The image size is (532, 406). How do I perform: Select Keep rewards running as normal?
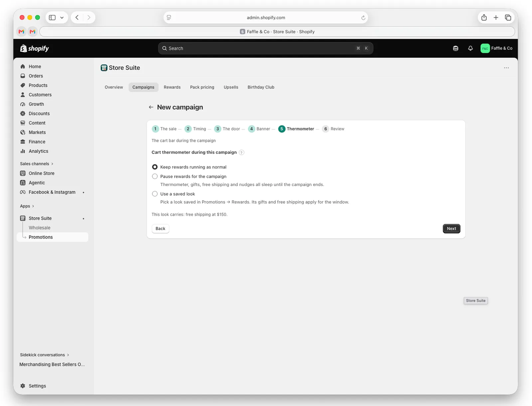[155, 167]
